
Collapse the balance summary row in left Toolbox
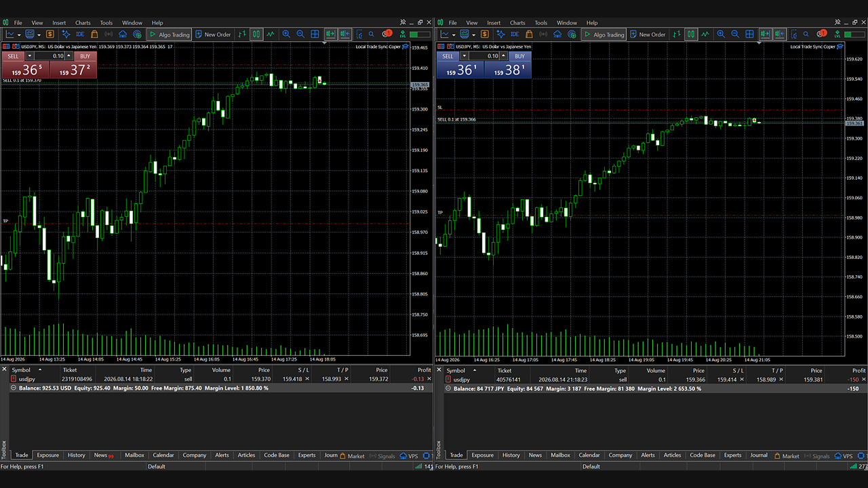click(14, 388)
